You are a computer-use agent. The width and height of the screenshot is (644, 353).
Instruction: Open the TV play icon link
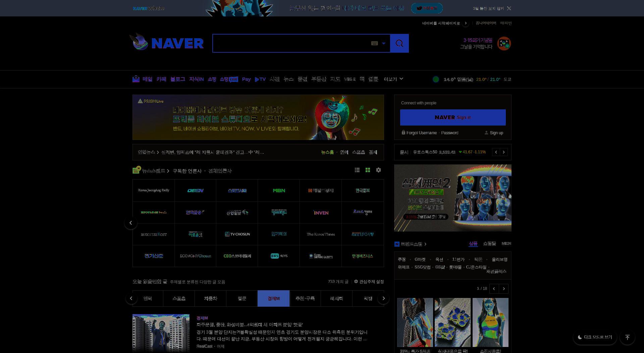click(x=260, y=79)
